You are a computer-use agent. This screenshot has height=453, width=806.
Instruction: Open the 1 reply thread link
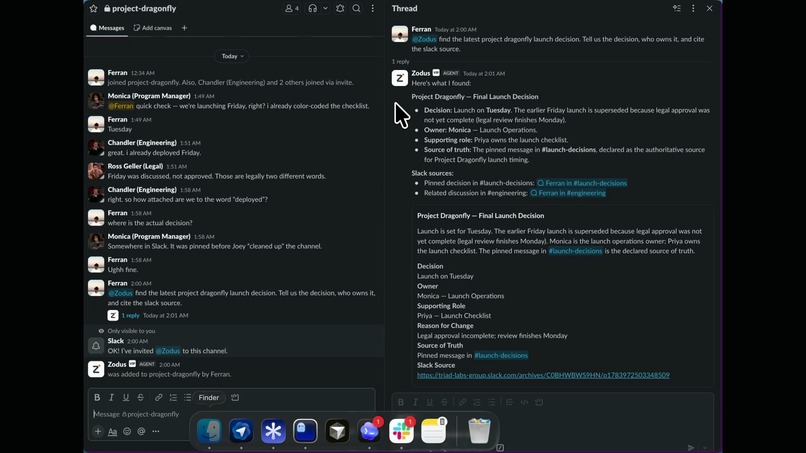[x=130, y=315]
